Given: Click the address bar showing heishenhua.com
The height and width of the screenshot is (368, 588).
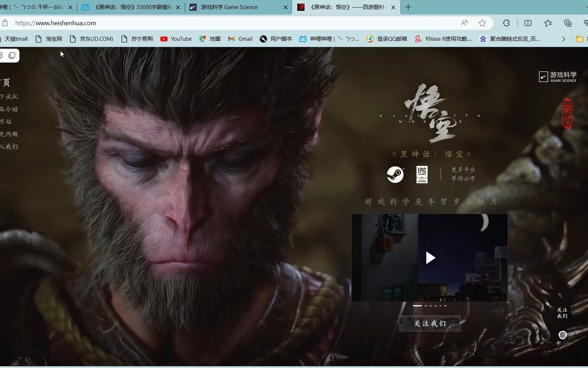Looking at the screenshot, I should coord(231,23).
